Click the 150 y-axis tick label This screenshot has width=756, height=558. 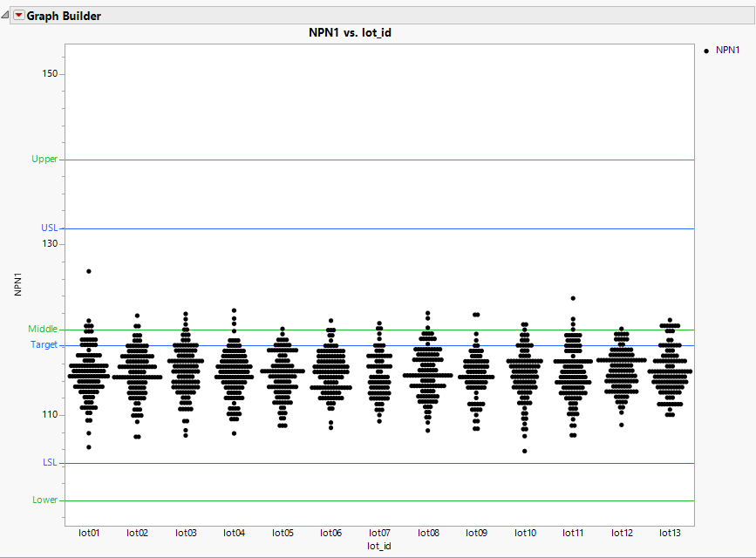coord(50,74)
